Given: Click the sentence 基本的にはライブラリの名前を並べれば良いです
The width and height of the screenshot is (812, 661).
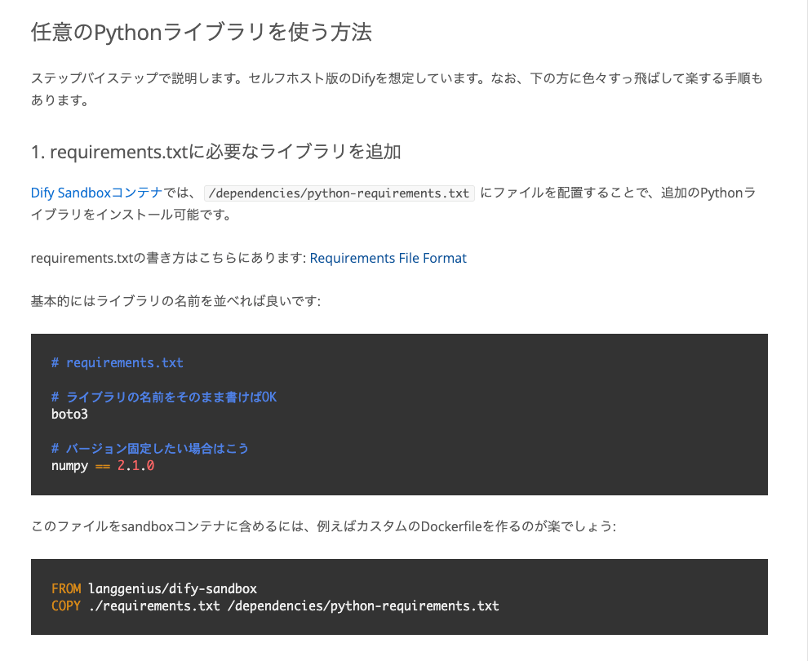Looking at the screenshot, I should [175, 301].
